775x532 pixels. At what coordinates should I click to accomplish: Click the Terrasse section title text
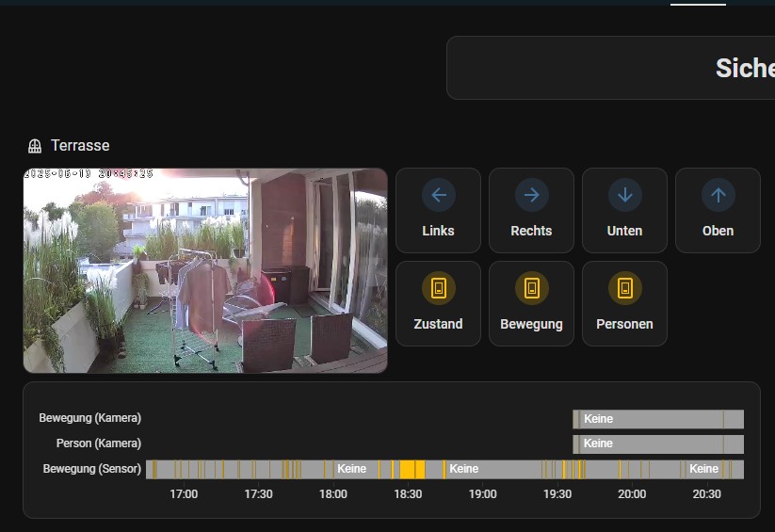(80, 146)
